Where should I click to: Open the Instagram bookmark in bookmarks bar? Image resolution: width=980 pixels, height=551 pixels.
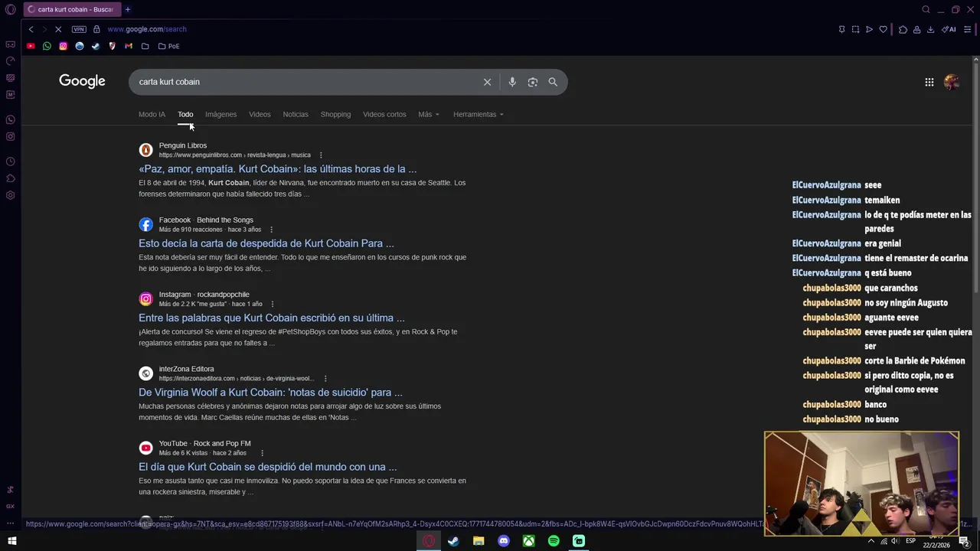click(x=63, y=46)
